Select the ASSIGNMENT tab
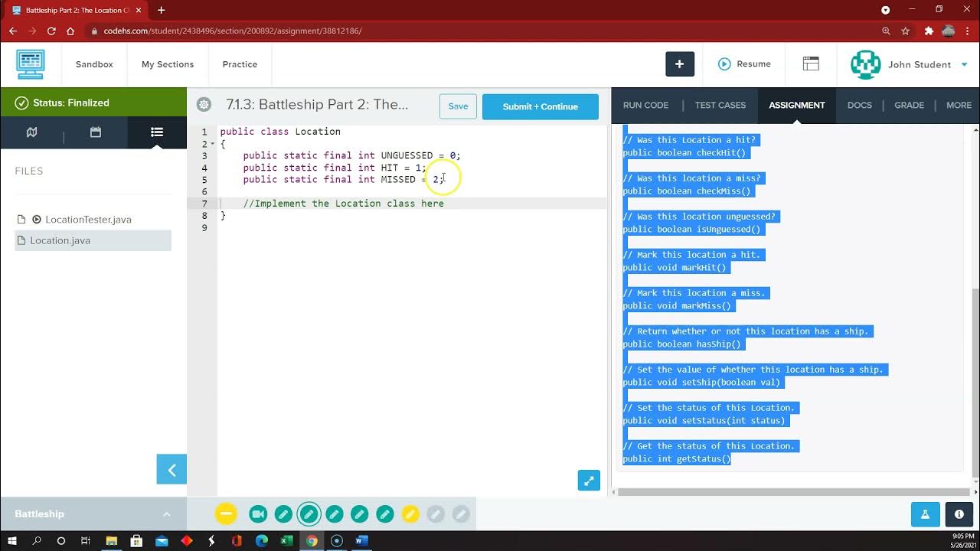 point(797,106)
